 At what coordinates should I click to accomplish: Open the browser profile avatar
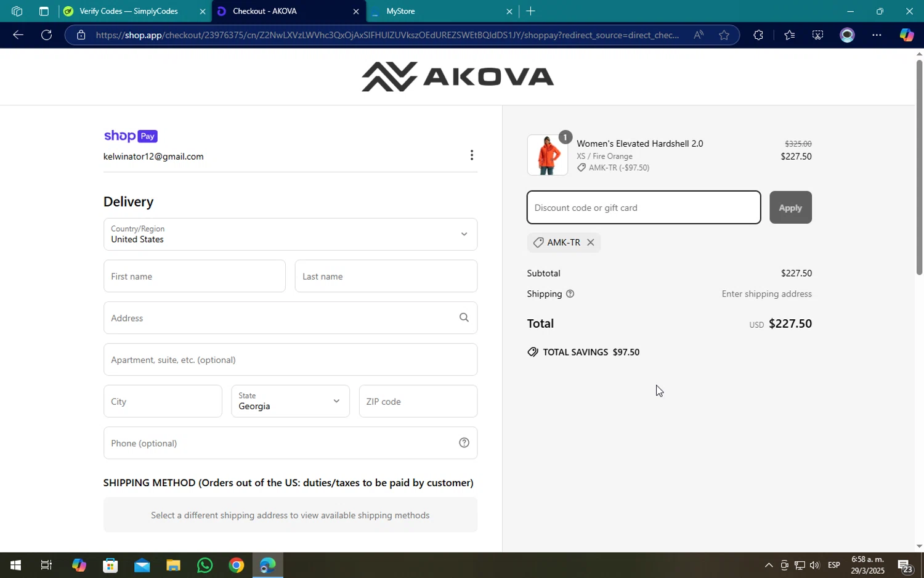848,35
